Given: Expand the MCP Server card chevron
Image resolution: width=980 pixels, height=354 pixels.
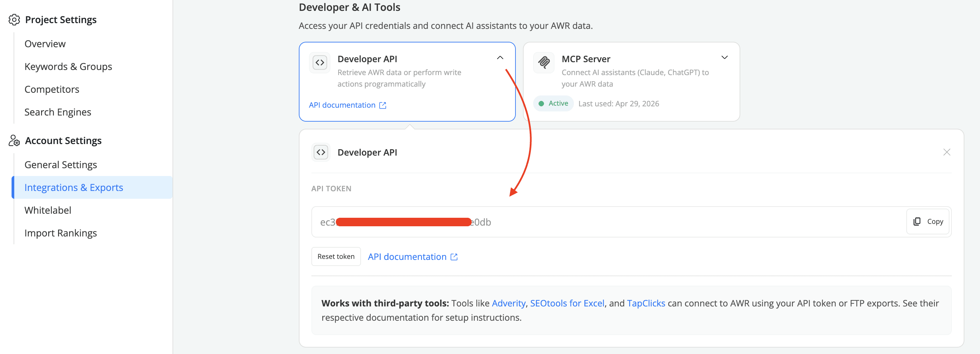Looking at the screenshot, I should [724, 57].
